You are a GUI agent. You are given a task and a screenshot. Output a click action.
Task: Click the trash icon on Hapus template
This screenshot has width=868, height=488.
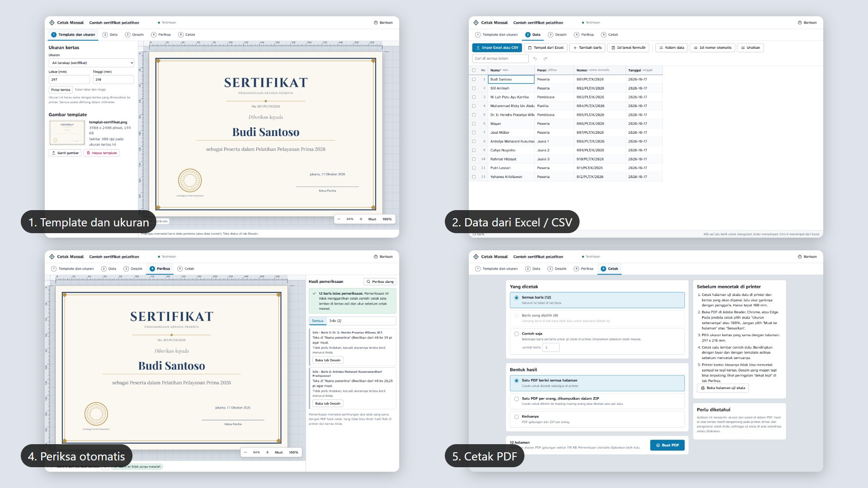(x=88, y=153)
